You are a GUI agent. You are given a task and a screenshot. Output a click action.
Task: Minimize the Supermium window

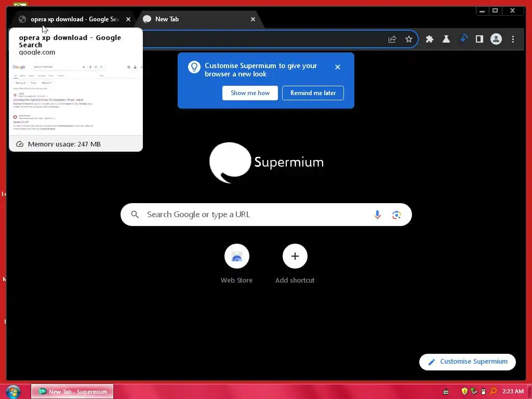tap(482, 10)
